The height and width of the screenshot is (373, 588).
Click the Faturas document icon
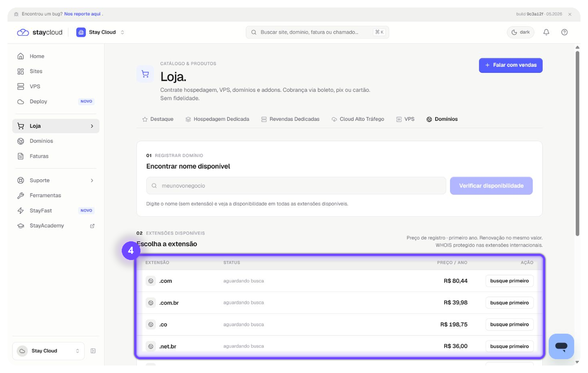(21, 156)
